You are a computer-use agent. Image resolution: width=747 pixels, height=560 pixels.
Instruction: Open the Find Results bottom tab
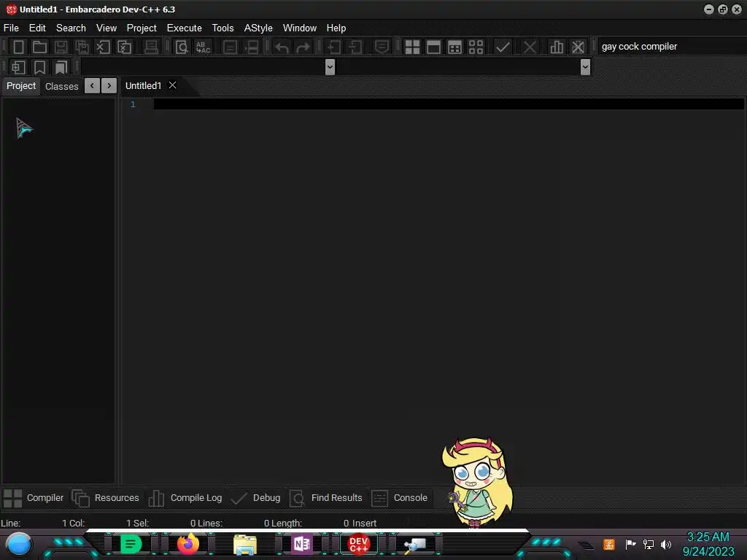pos(326,498)
